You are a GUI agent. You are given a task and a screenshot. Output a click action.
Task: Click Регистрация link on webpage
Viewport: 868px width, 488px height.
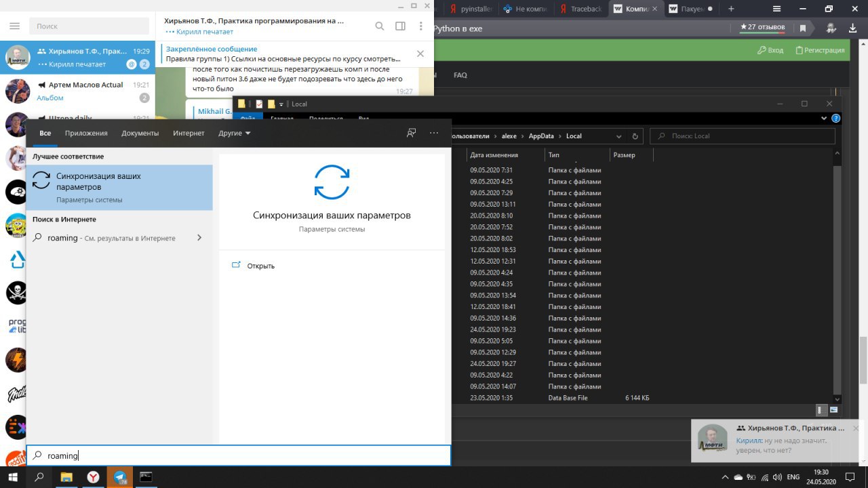821,50
